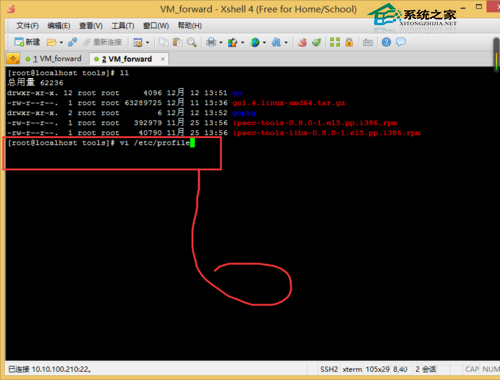Expand the color scheme dropdown arrow
The height and width of the screenshot is (380, 500).
(242, 42)
